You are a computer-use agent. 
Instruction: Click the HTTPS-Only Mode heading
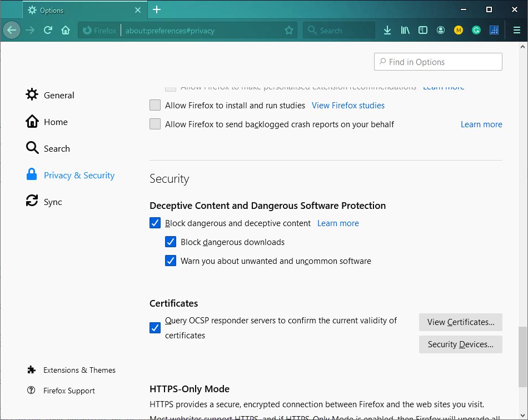(189, 389)
